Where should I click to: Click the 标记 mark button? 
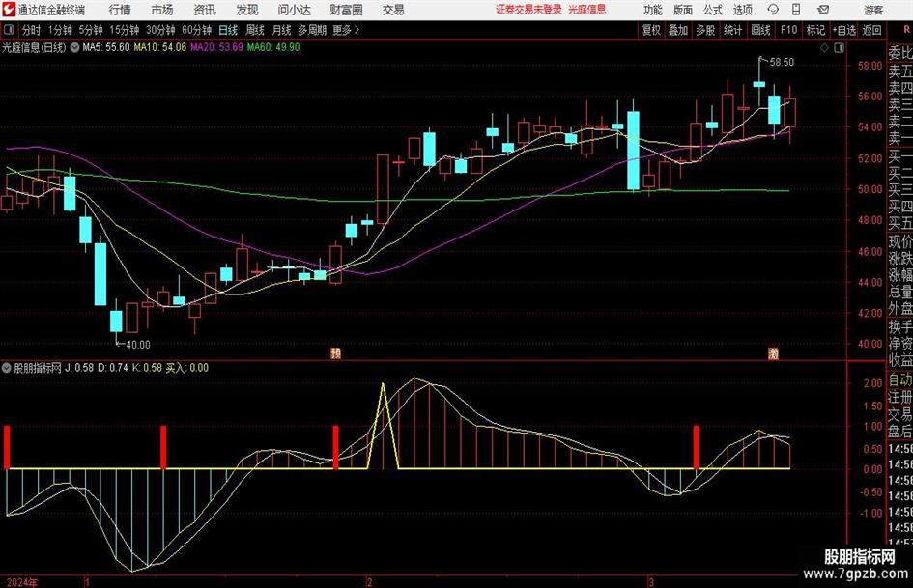[x=815, y=30]
